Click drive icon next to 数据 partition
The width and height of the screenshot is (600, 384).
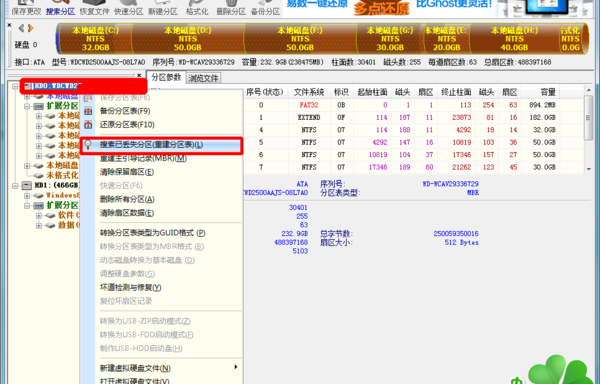click(50, 225)
